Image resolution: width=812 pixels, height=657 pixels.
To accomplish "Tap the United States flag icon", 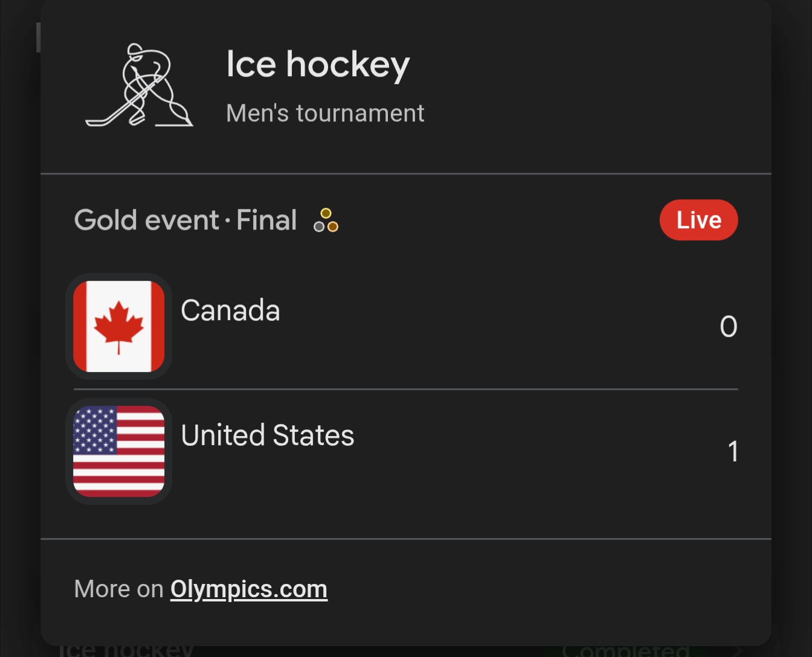I will [x=119, y=451].
